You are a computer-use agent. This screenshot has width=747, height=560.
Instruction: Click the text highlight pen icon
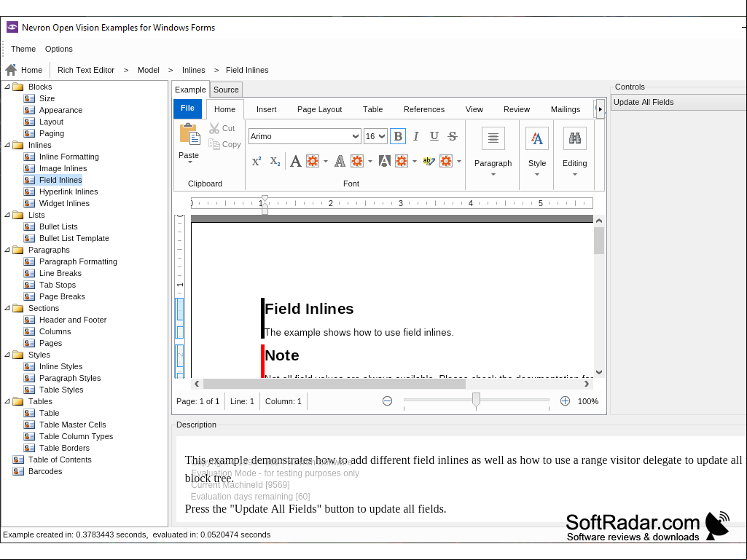pyautogui.click(x=429, y=162)
